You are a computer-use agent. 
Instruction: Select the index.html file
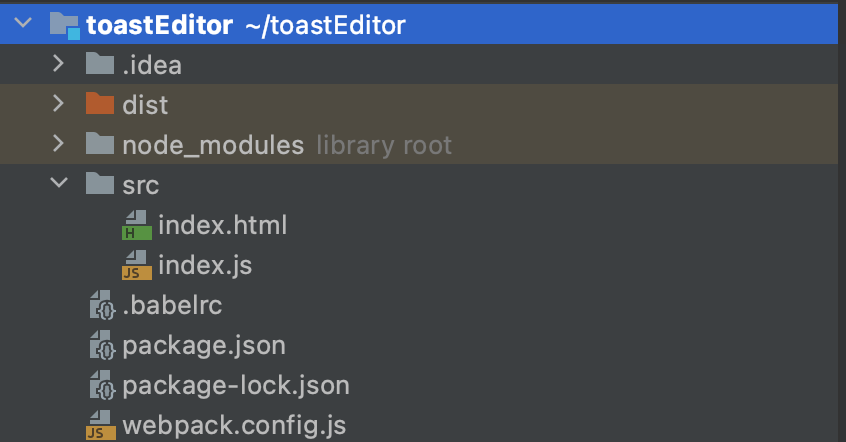(222, 225)
